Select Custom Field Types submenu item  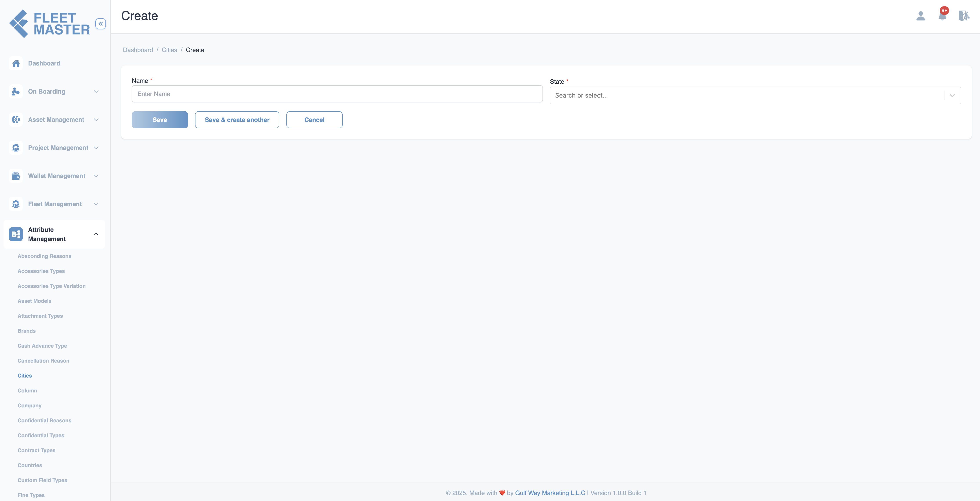(x=42, y=480)
